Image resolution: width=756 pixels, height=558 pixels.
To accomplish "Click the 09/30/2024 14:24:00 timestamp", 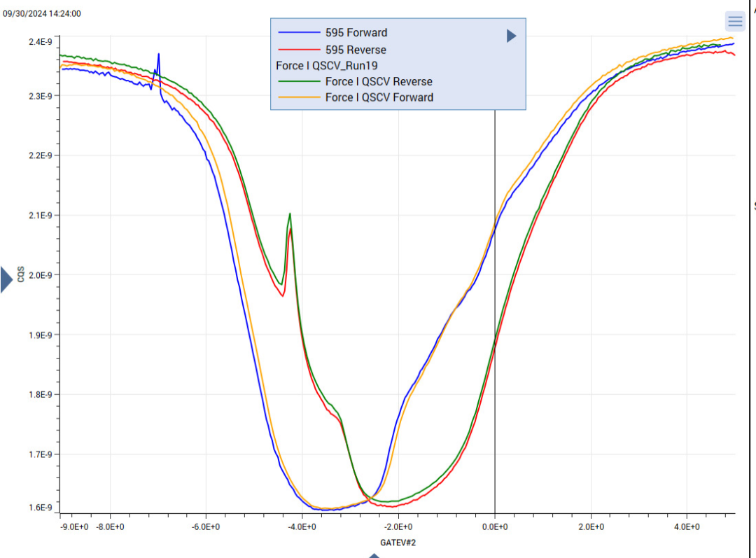I will pos(42,13).
